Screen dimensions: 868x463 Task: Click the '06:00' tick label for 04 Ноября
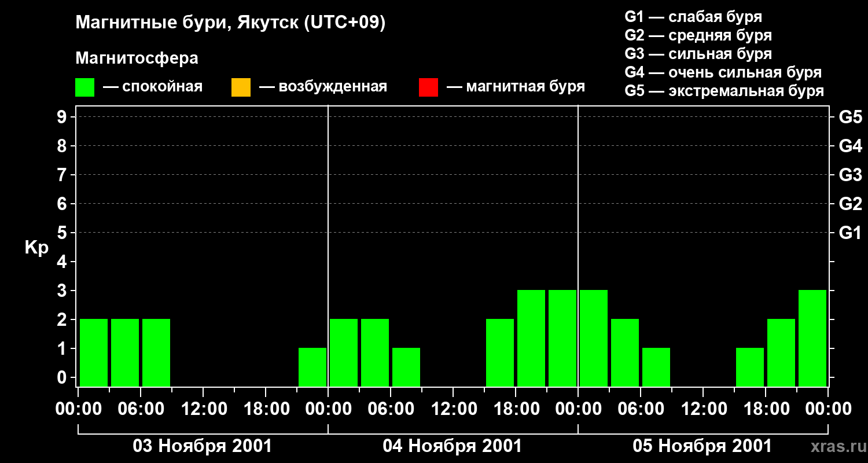(x=391, y=409)
